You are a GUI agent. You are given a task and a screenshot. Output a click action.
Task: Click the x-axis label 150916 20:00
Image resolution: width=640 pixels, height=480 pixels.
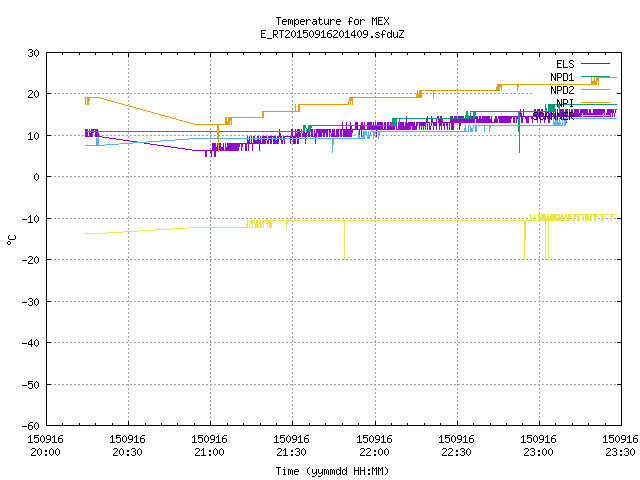coord(45,446)
